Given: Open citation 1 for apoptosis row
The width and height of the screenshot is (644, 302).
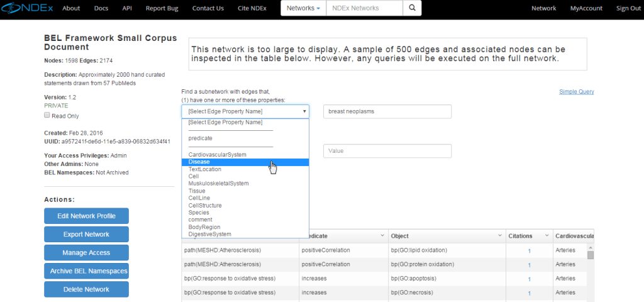Looking at the screenshot, I should point(529,279).
